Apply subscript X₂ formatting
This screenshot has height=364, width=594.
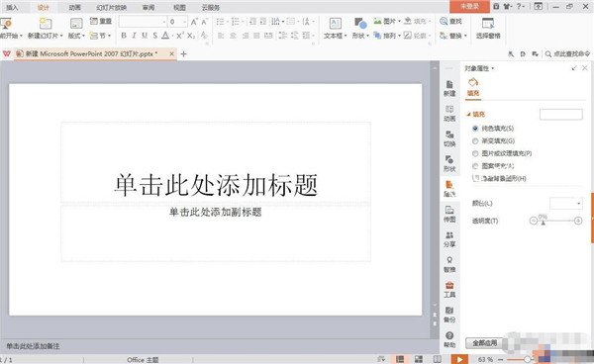(191, 36)
